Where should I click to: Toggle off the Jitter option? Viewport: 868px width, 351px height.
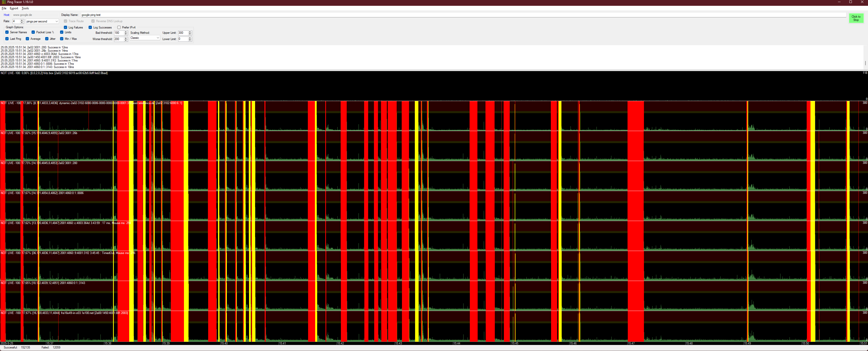coord(47,39)
